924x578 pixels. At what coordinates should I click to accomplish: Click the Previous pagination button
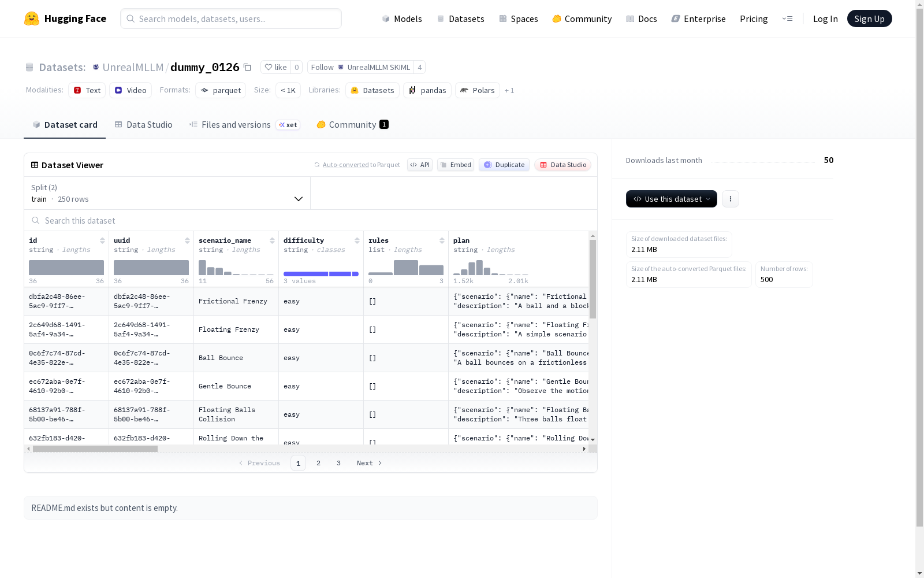pyautogui.click(x=259, y=463)
